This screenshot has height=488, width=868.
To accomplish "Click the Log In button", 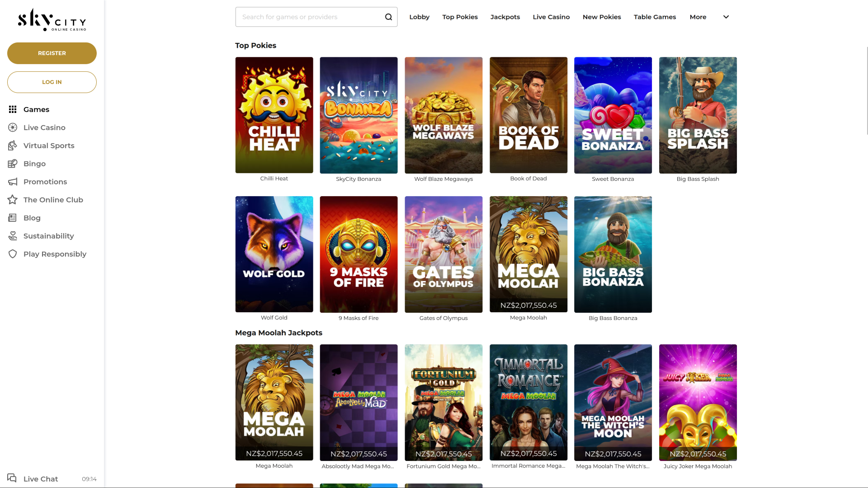I will coord(52,82).
